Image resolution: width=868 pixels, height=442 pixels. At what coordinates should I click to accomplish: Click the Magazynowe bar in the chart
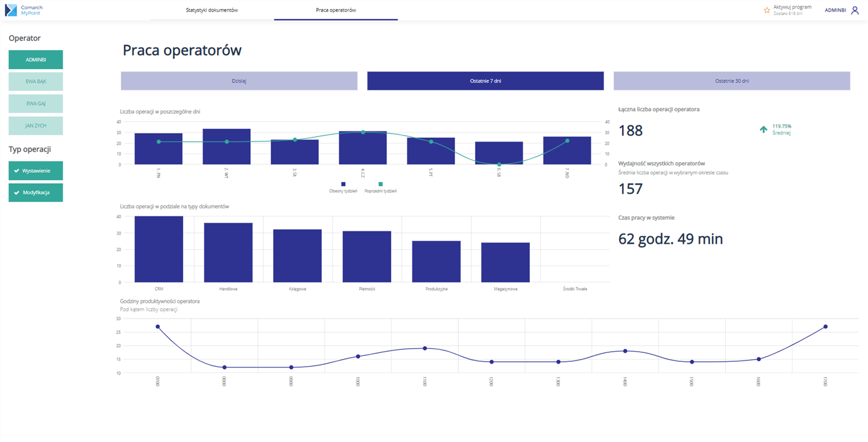pyautogui.click(x=505, y=263)
